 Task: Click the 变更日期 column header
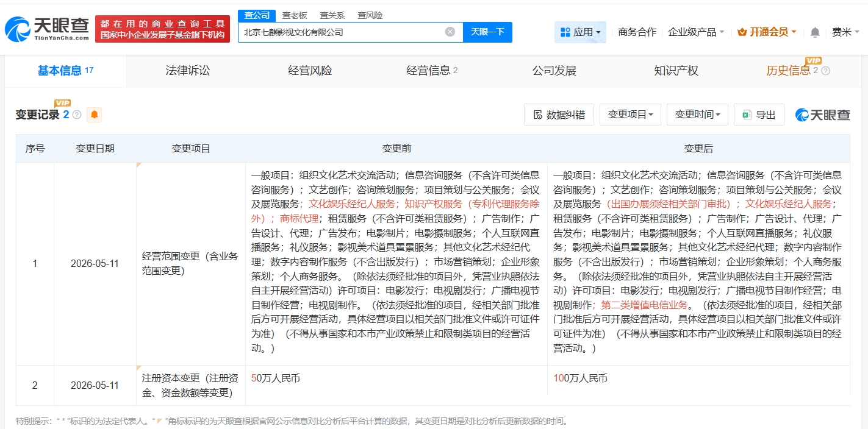(x=95, y=148)
